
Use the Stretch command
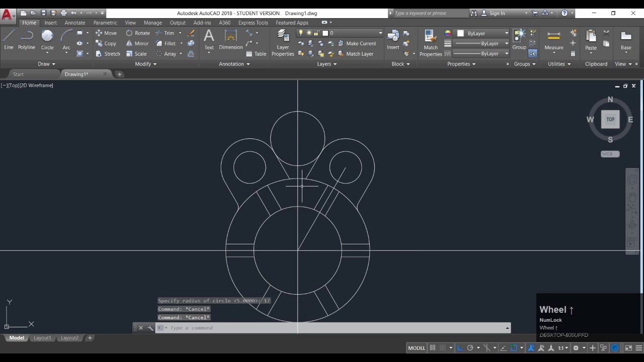(108, 54)
